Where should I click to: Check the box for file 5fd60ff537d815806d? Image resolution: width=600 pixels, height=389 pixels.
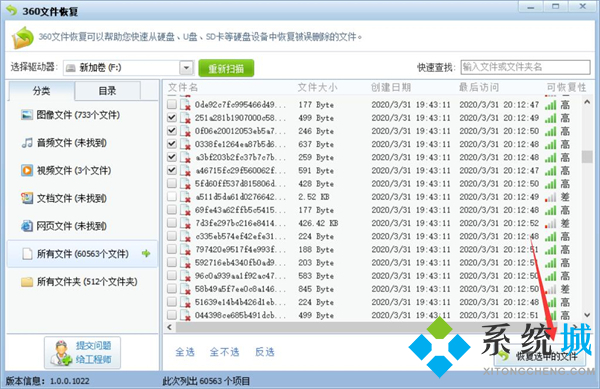tap(172, 183)
